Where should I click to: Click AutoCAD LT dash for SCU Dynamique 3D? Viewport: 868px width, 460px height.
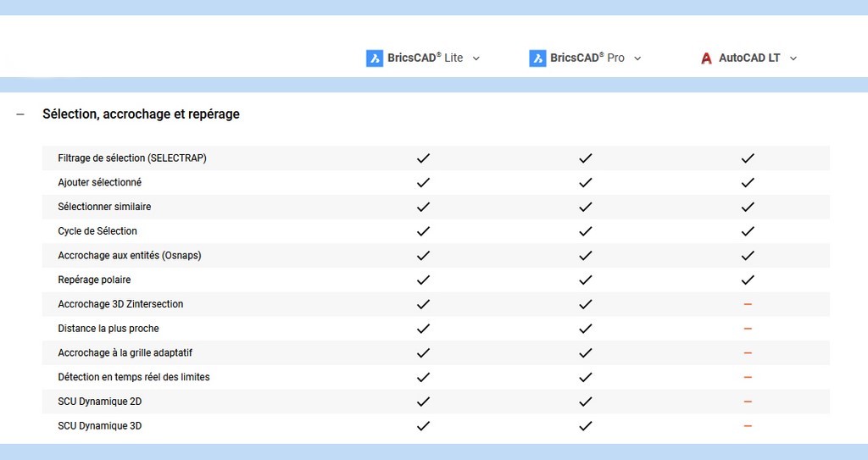pyautogui.click(x=748, y=426)
